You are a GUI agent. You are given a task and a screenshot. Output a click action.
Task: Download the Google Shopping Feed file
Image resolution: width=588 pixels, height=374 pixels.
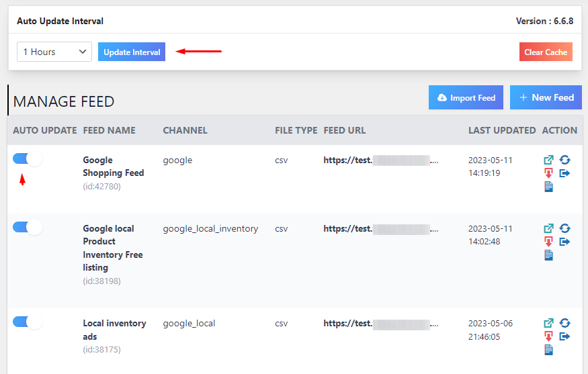click(x=548, y=173)
